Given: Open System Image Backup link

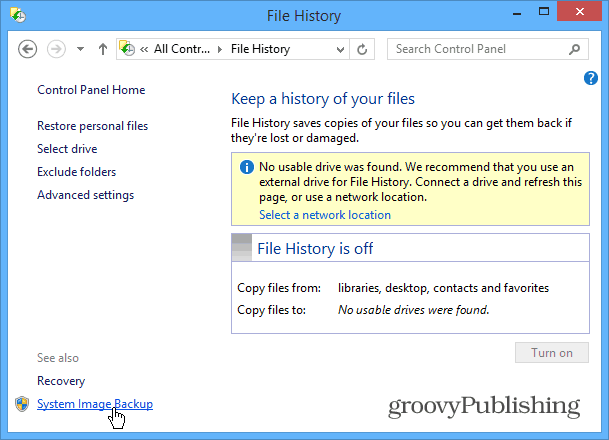Looking at the screenshot, I should tap(95, 404).
